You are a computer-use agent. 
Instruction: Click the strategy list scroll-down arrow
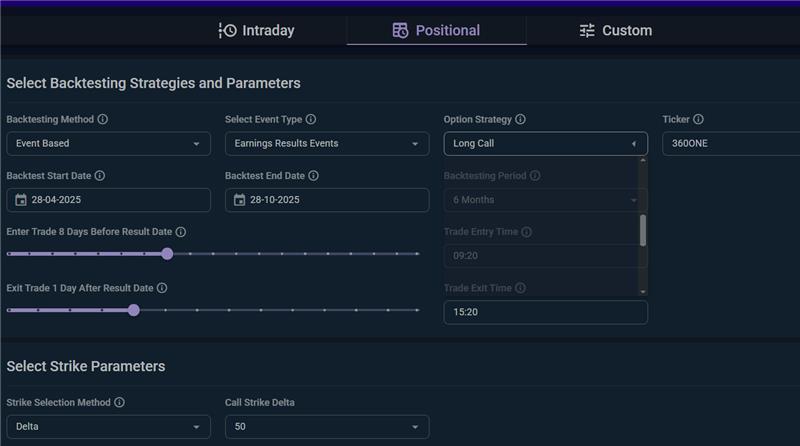coord(643,292)
